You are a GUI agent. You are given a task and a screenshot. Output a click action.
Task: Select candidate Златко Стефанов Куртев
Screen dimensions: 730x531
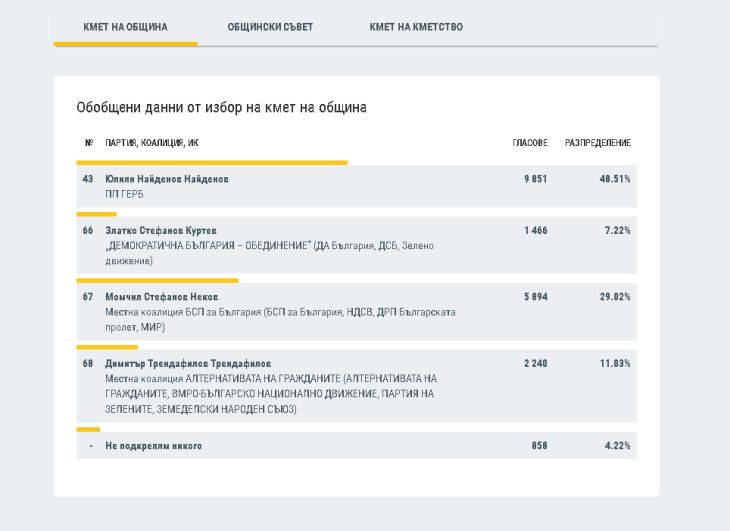point(161,230)
